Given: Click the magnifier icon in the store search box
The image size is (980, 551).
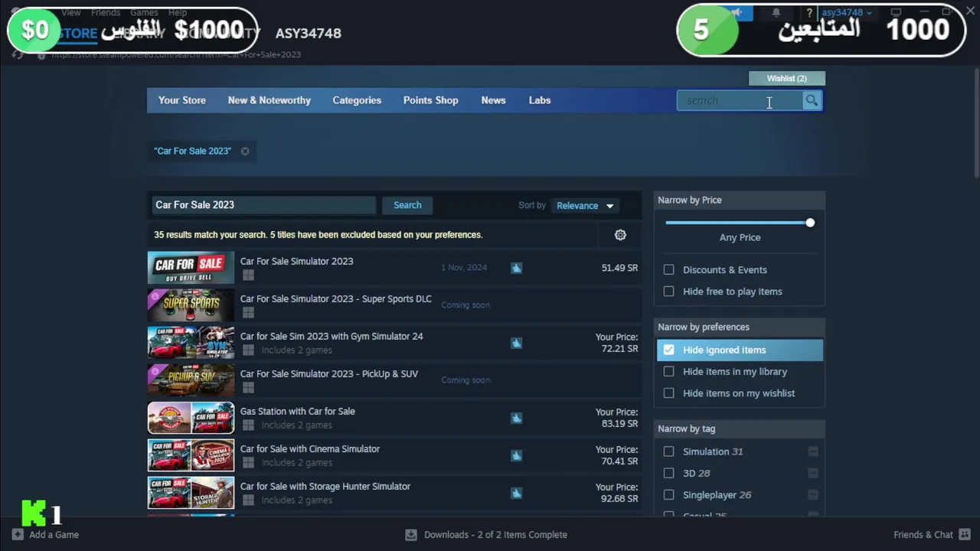Looking at the screenshot, I should (812, 100).
